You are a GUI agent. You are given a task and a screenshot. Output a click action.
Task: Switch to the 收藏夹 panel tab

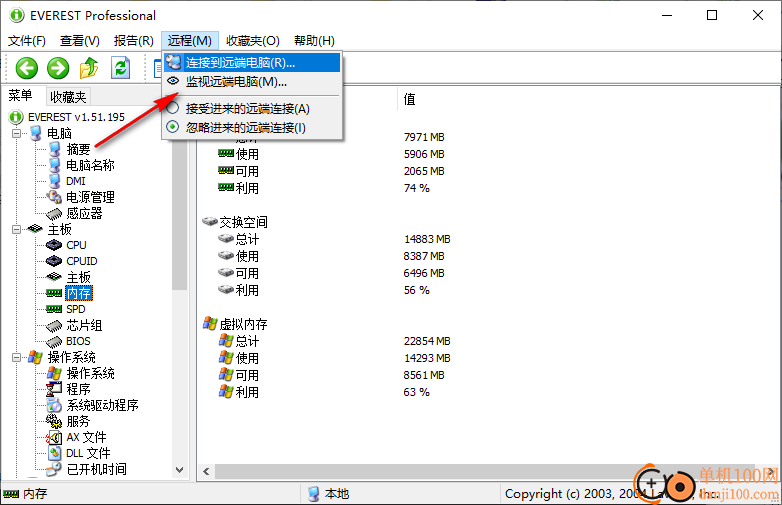pos(68,97)
